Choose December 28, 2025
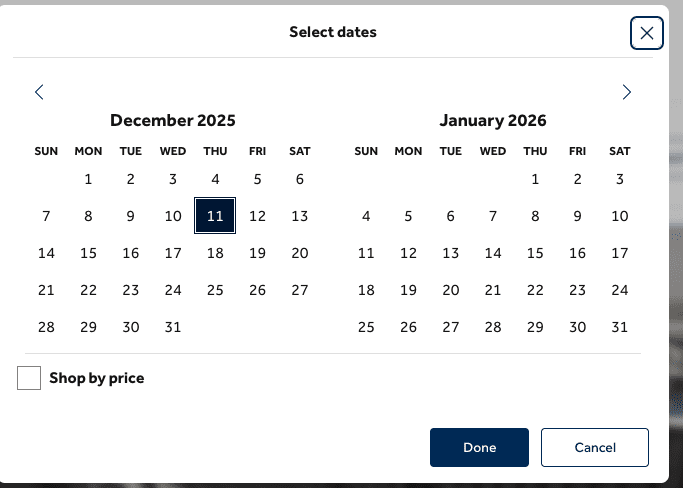 click(46, 327)
